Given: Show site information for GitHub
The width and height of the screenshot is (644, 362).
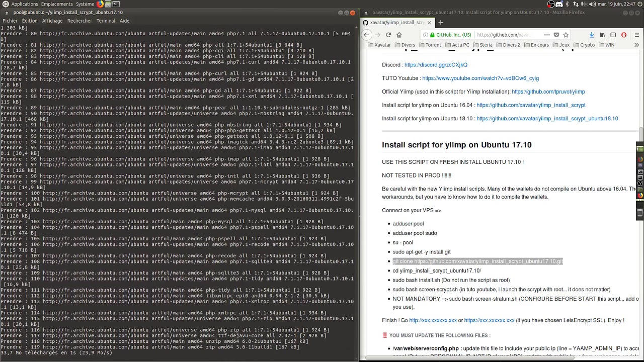Looking at the screenshot, I should (426, 35).
